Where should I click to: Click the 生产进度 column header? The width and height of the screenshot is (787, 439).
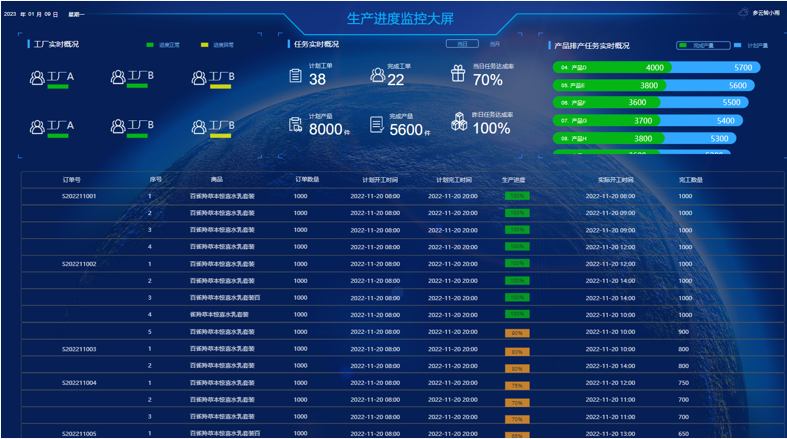(x=513, y=180)
